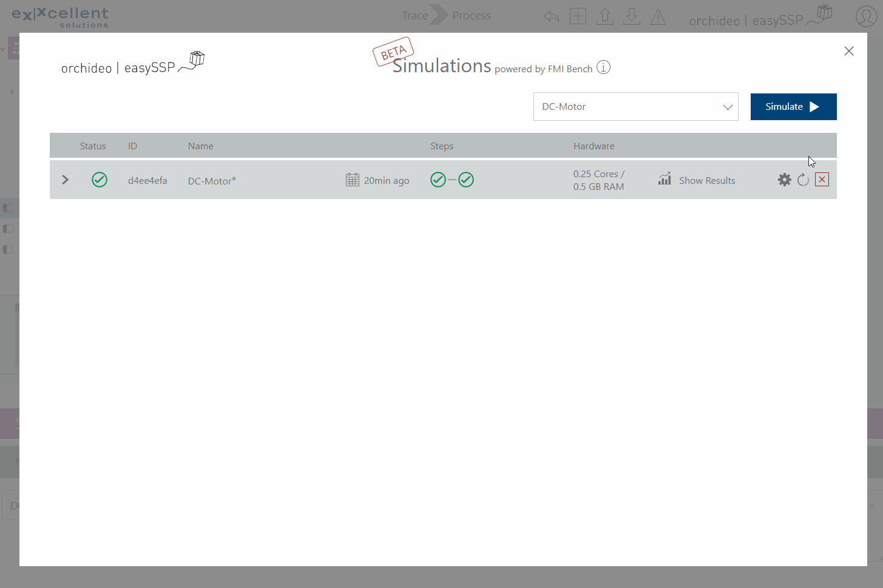Screen dimensions: 883x588
Task: Click the Hardware column header
Action: coord(594,146)
